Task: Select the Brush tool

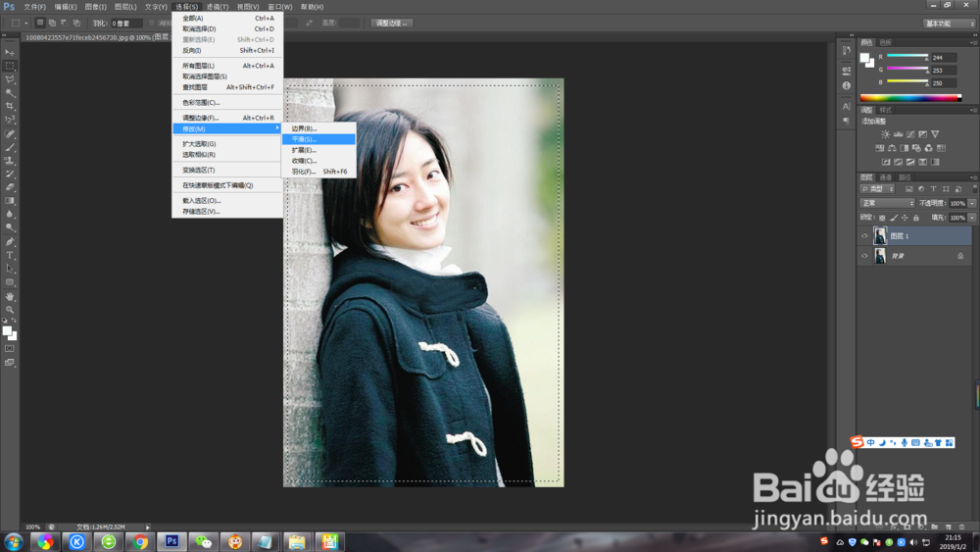Action: coord(10,147)
